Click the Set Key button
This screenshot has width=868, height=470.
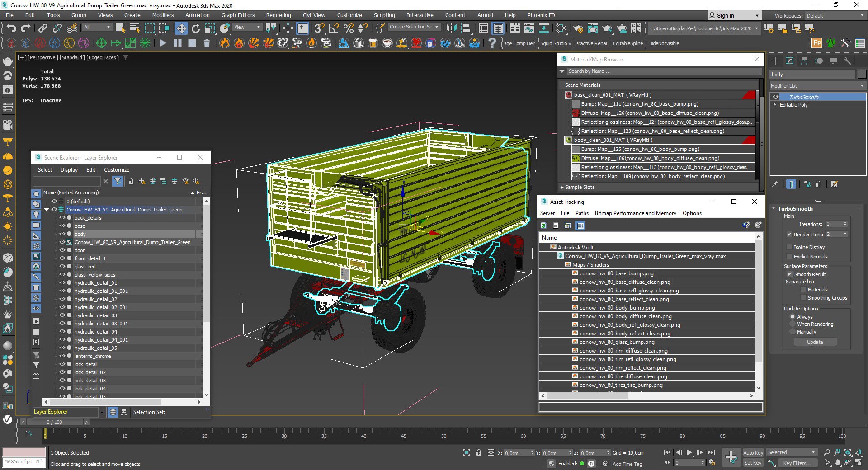coord(753,463)
